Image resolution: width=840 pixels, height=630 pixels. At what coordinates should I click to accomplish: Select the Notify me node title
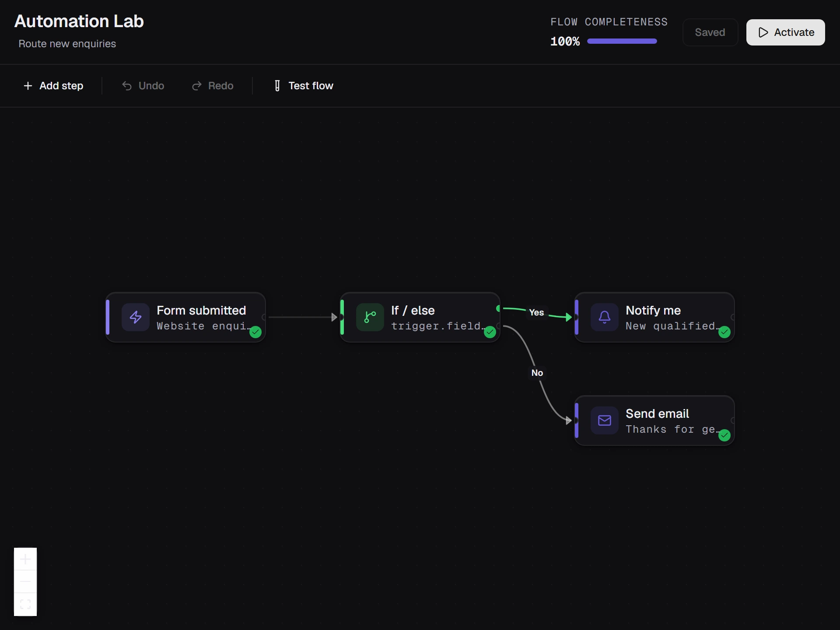coord(653,310)
